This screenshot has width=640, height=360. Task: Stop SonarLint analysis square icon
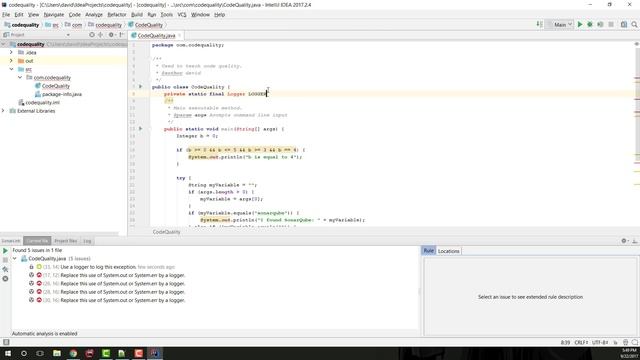point(5,260)
